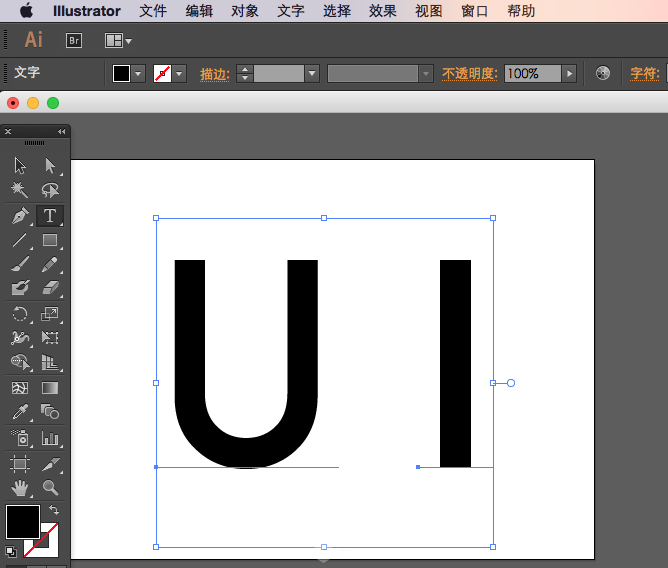Open the Recolor Artwork color wheel
The image size is (668, 568).
602,73
